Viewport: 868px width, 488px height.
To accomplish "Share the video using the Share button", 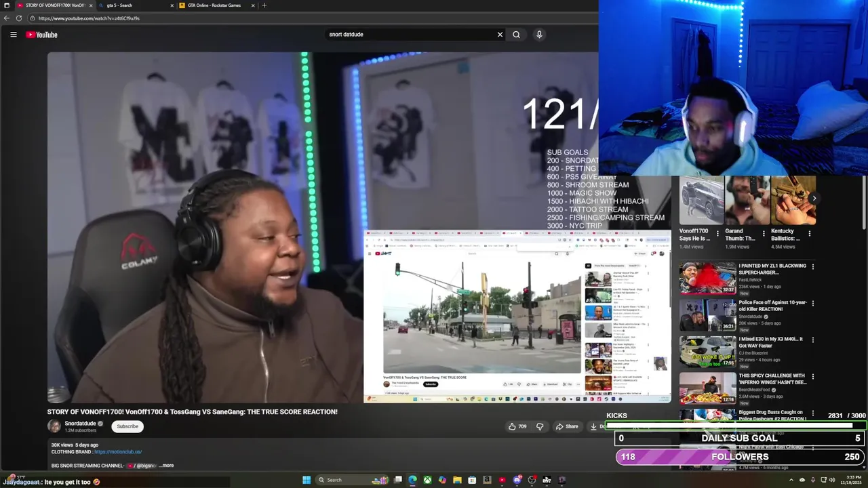I will coord(567,426).
